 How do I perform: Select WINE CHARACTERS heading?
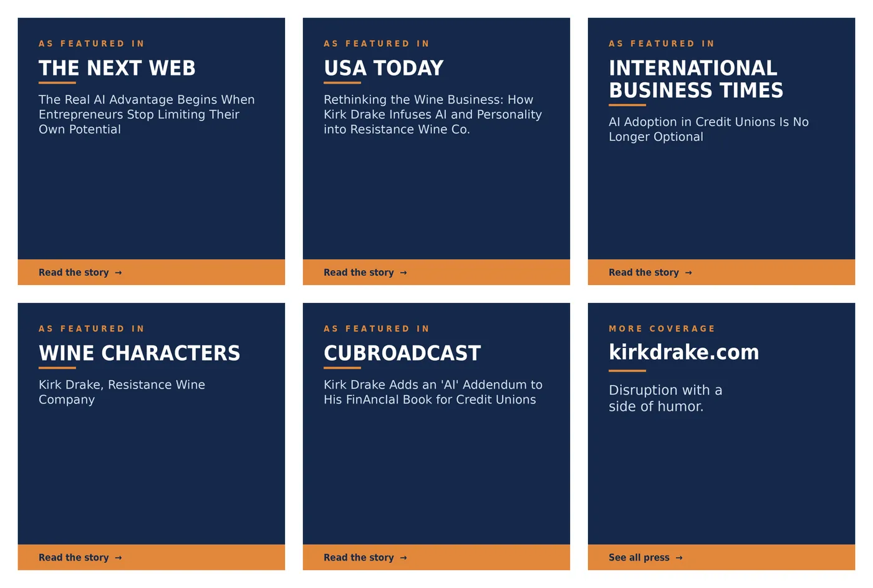click(139, 353)
